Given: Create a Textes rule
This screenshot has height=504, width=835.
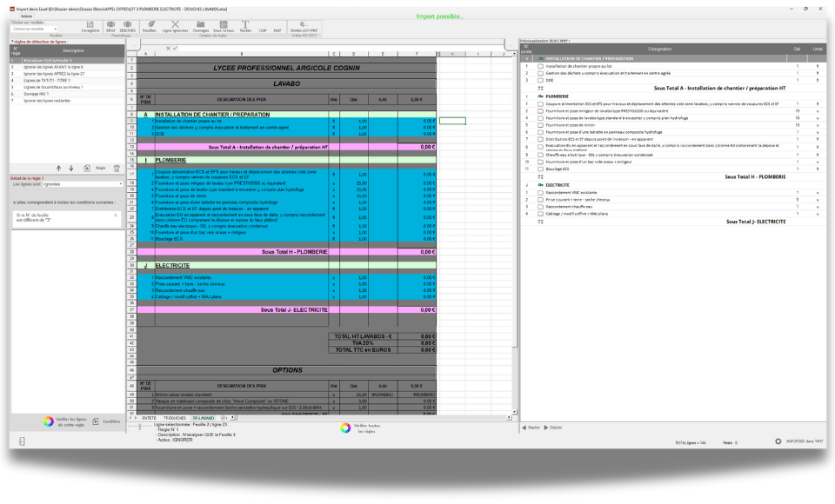Looking at the screenshot, I should [x=245, y=27].
